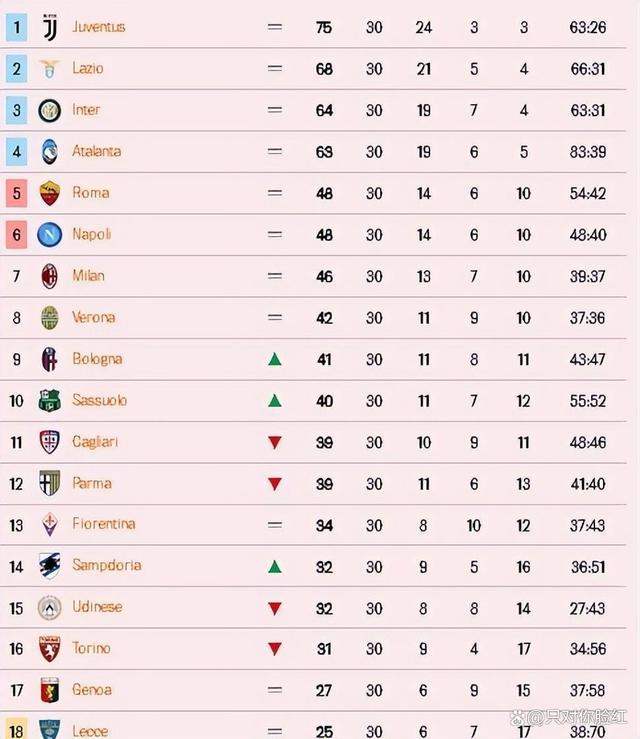Screen dimensions: 640x739
Task: Click the Roma wolf crest
Action: [x=49, y=193]
